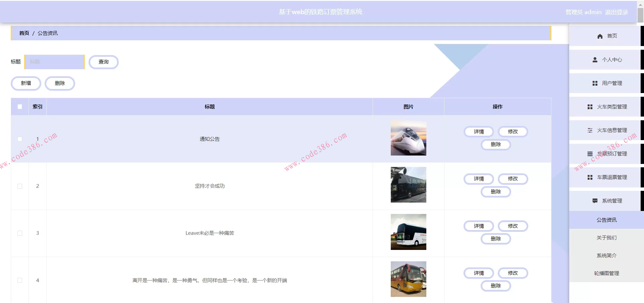Screen dimensions: 644x303
Task: Click 详情 for the Leave未必是一种痛苦 row
Action: point(479,226)
